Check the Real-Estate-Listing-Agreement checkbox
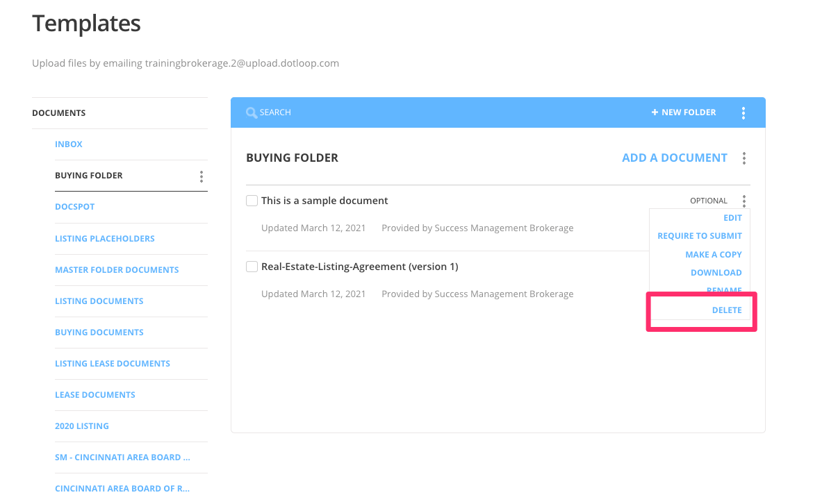The height and width of the screenshot is (504, 838). click(x=252, y=266)
